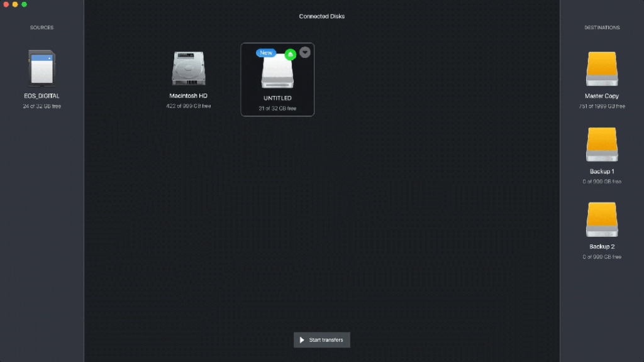This screenshot has width=644, height=362.
Task: Choose the Master Copy destination drive icon
Action: point(601,69)
